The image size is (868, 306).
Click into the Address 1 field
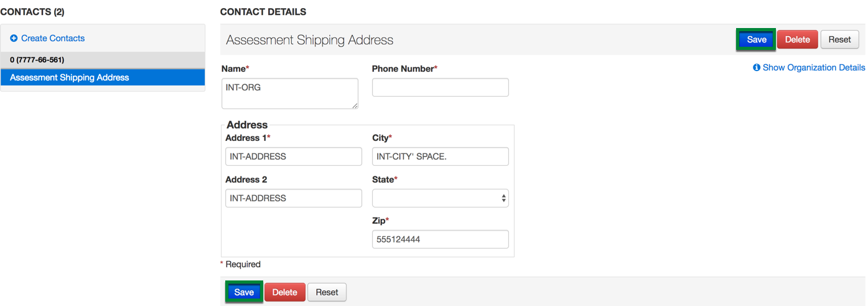click(293, 156)
